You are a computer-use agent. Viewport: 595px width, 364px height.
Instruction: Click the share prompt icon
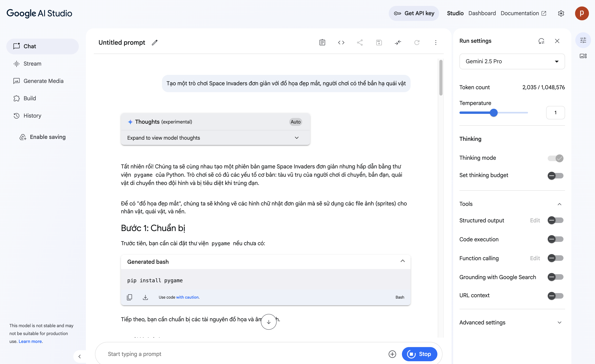pos(360,43)
